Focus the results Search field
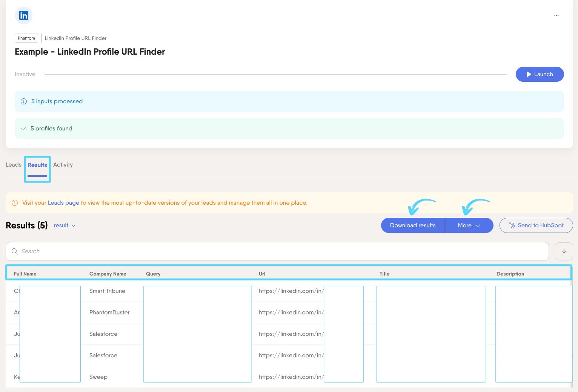This screenshot has width=578, height=392. click(x=277, y=251)
